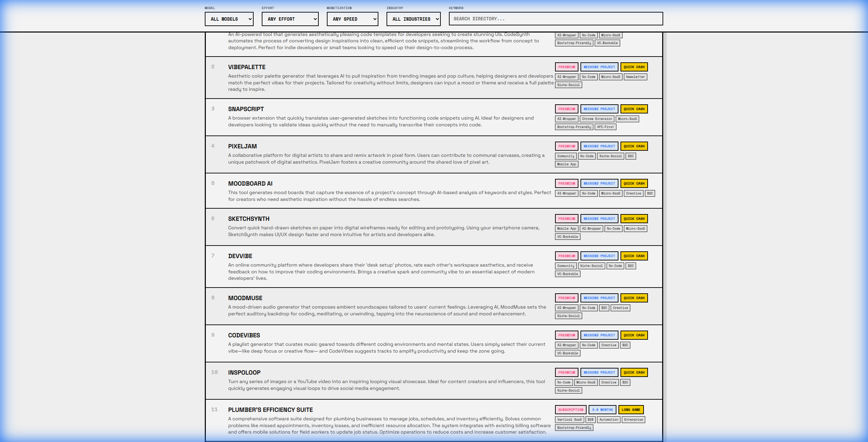Expand the Any Effort dropdown
868x442 pixels.
pos(290,19)
